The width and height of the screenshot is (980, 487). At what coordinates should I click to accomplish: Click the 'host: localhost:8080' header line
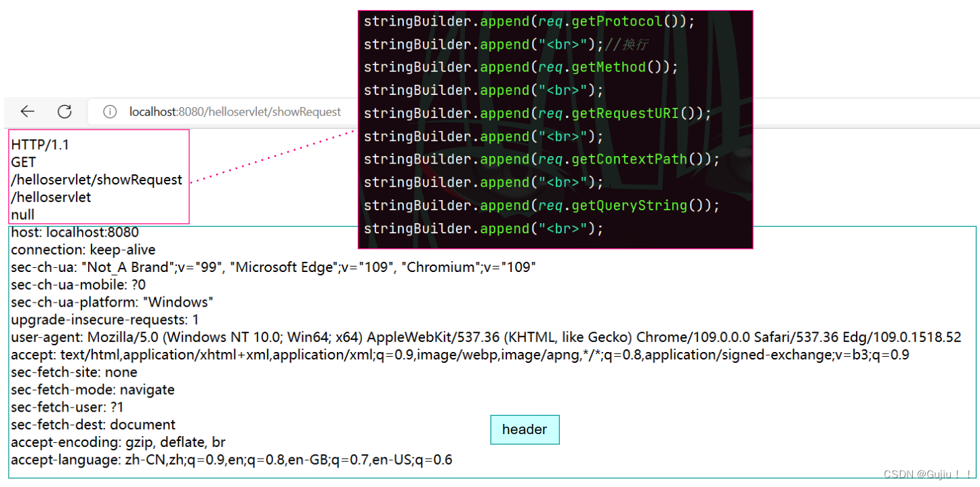pos(75,233)
